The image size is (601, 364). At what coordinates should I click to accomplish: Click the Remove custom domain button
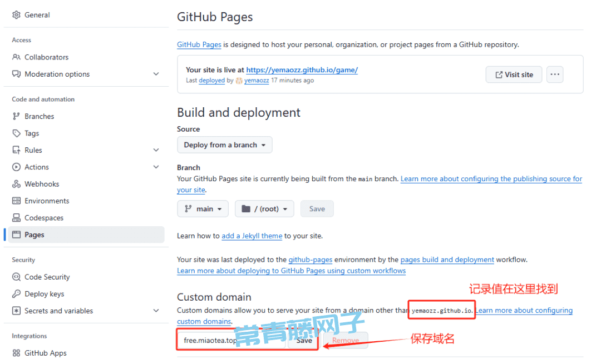click(346, 340)
